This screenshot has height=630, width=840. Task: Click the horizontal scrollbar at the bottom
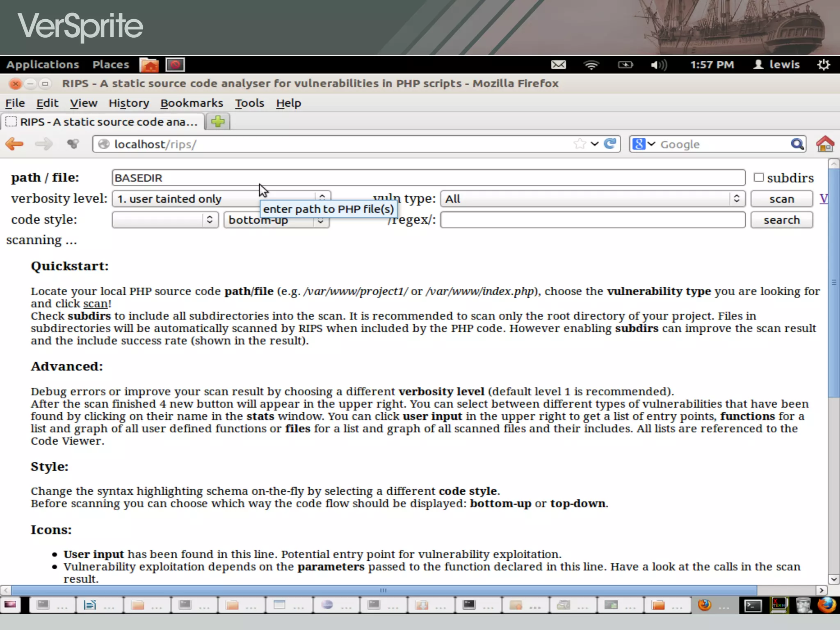pyautogui.click(x=383, y=590)
